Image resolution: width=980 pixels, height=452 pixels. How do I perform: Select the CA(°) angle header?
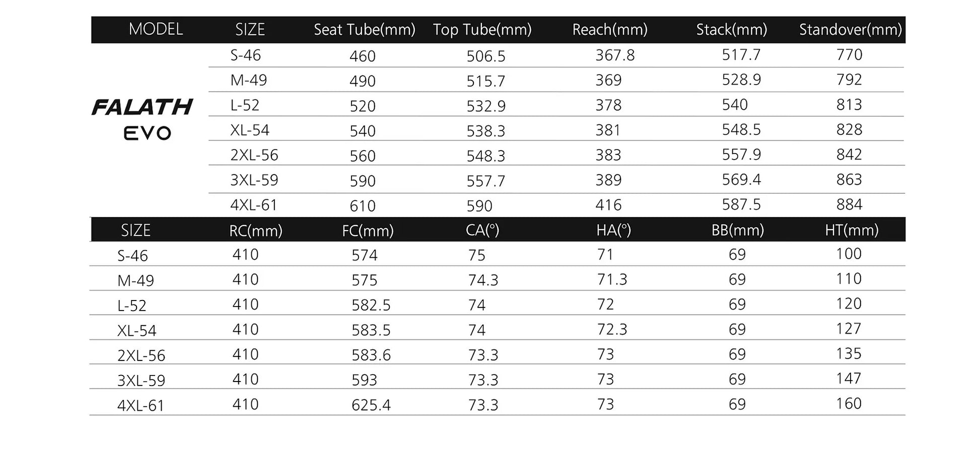pyautogui.click(x=482, y=230)
